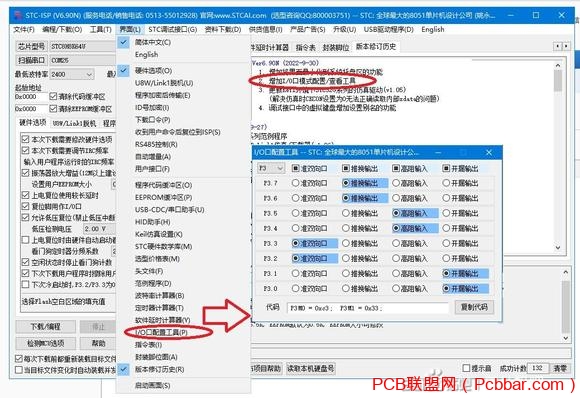
Task: Click the revision history vertical scrollbar thumb
Action: (558, 81)
